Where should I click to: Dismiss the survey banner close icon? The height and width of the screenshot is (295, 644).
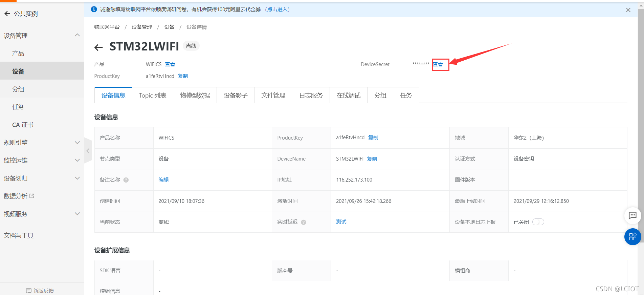click(x=628, y=10)
